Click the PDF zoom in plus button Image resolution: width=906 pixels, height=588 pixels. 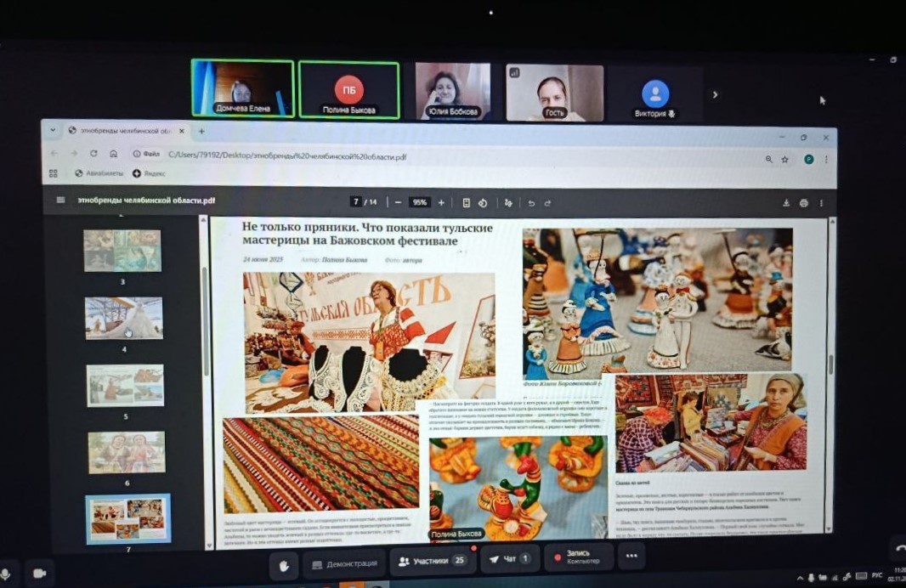[441, 202]
